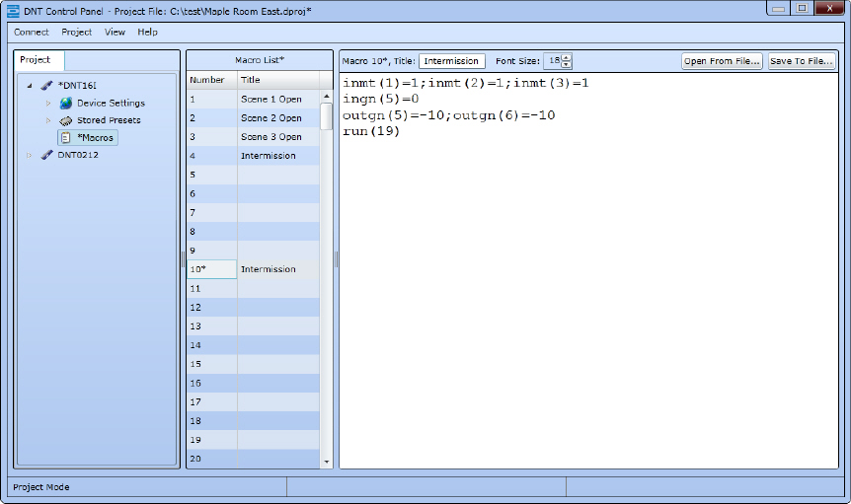Click the macro line 'ingn(5)=0'

tap(380, 100)
